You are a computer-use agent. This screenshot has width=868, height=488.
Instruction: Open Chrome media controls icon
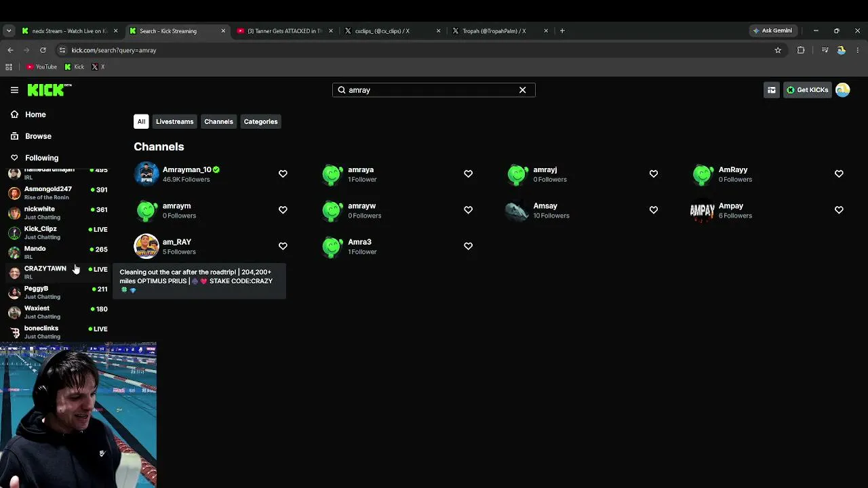(825, 50)
